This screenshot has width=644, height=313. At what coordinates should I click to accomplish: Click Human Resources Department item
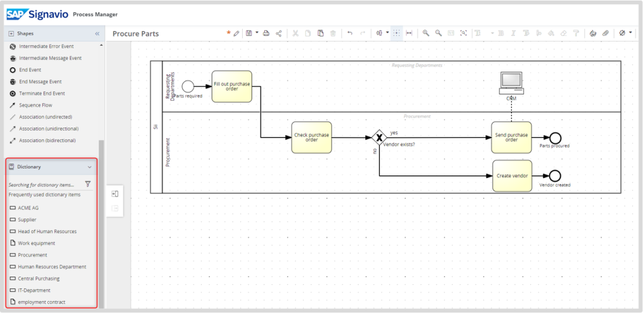48,266
